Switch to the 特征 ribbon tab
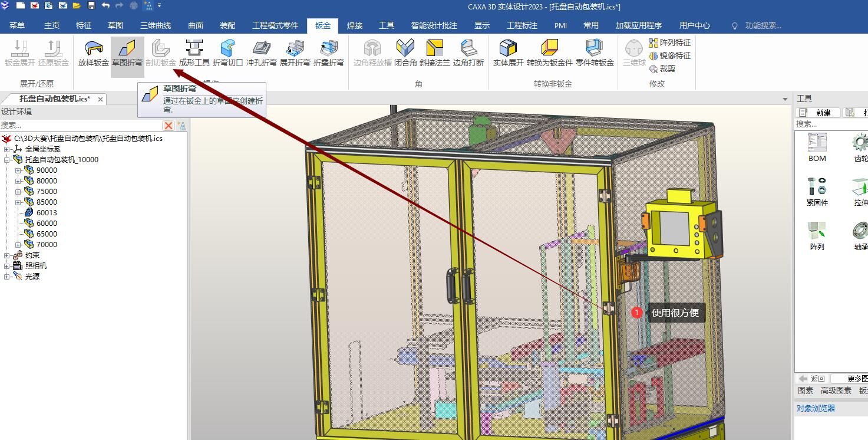868x440 pixels. point(84,25)
